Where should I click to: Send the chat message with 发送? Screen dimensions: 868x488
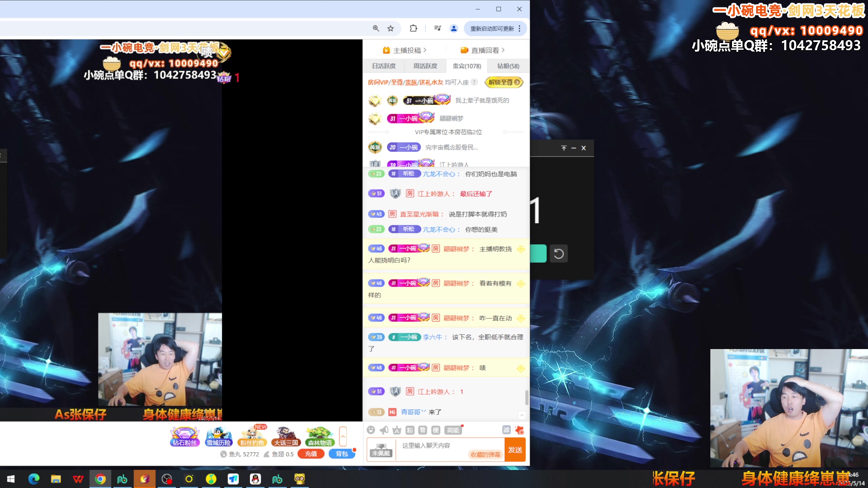pyautogui.click(x=515, y=450)
